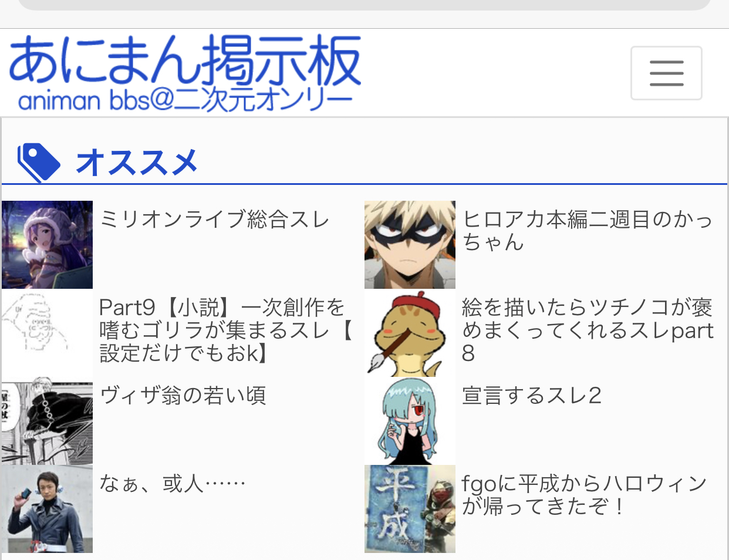This screenshot has height=560, width=729.
Task: Open the 宣言するスレ2 thread link
Action: (x=532, y=395)
